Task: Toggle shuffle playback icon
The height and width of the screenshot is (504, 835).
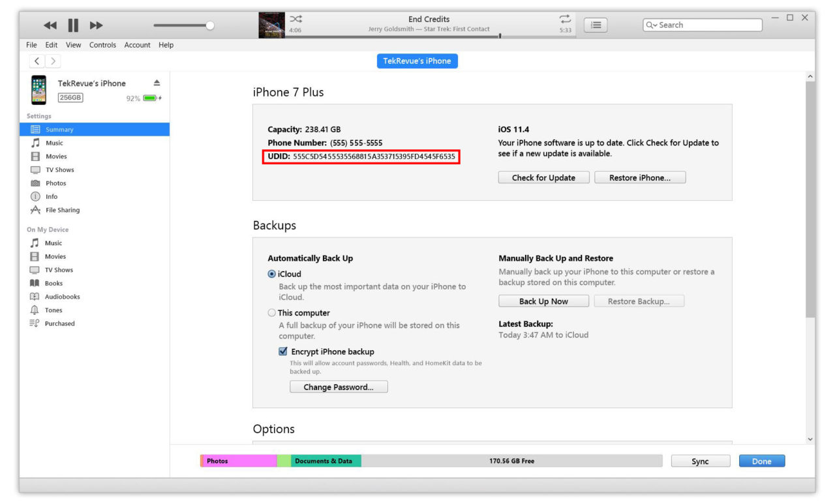Action: tap(296, 20)
